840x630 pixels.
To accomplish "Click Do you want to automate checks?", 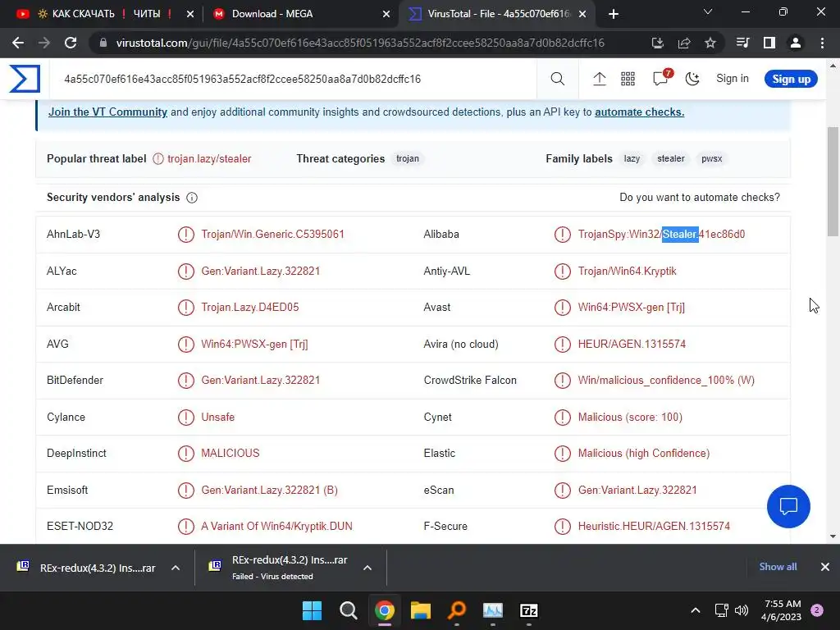I will click(700, 198).
